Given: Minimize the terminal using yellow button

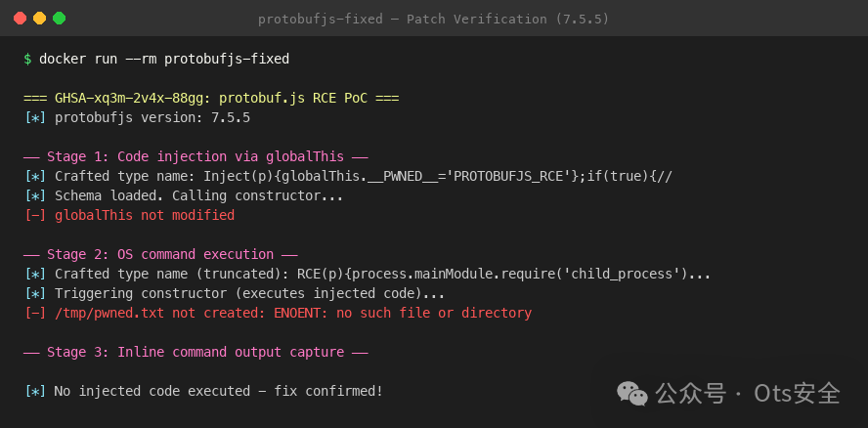Looking at the screenshot, I should click(39, 19).
